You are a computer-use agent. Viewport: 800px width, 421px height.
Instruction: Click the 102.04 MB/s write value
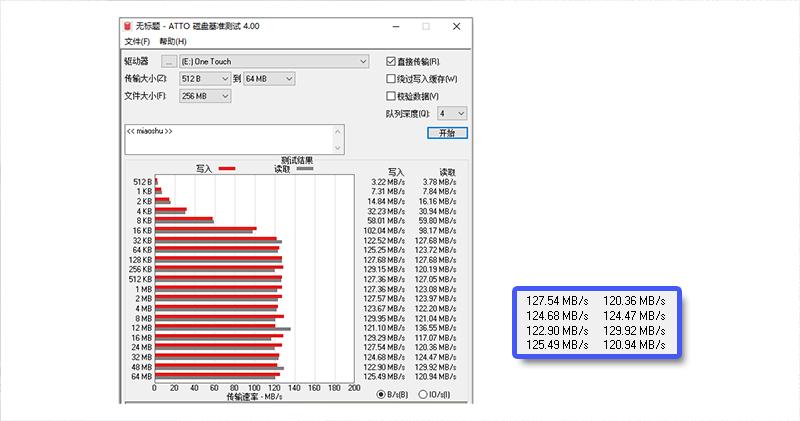pyautogui.click(x=384, y=231)
